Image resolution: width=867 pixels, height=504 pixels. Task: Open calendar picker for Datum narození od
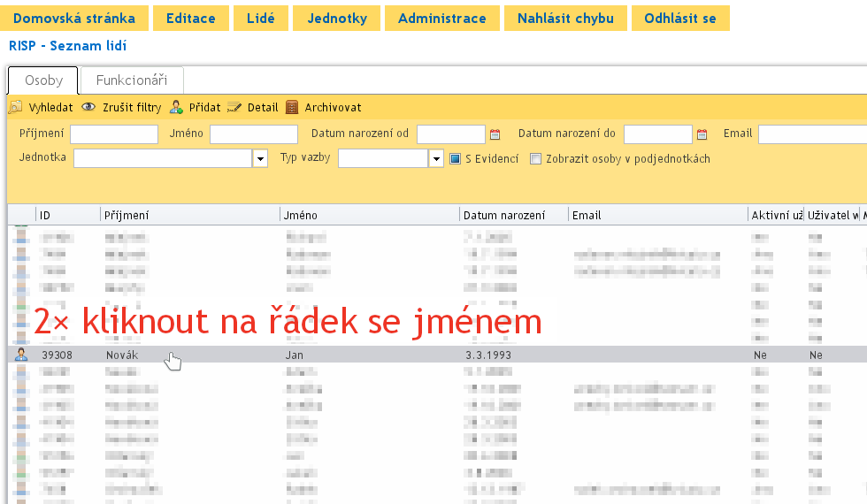(x=495, y=135)
